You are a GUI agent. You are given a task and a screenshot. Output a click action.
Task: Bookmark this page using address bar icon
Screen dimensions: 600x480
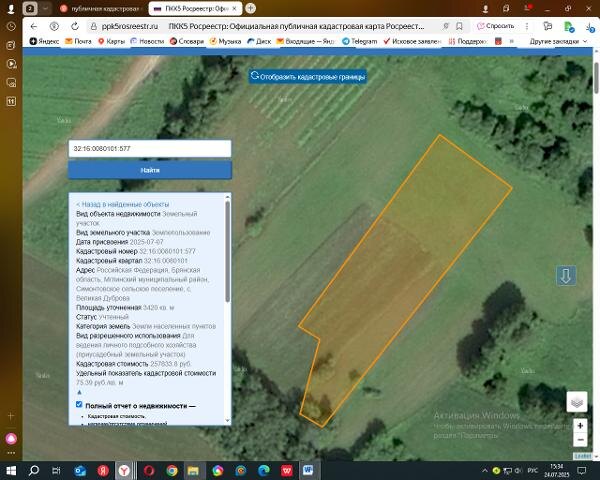pos(460,26)
